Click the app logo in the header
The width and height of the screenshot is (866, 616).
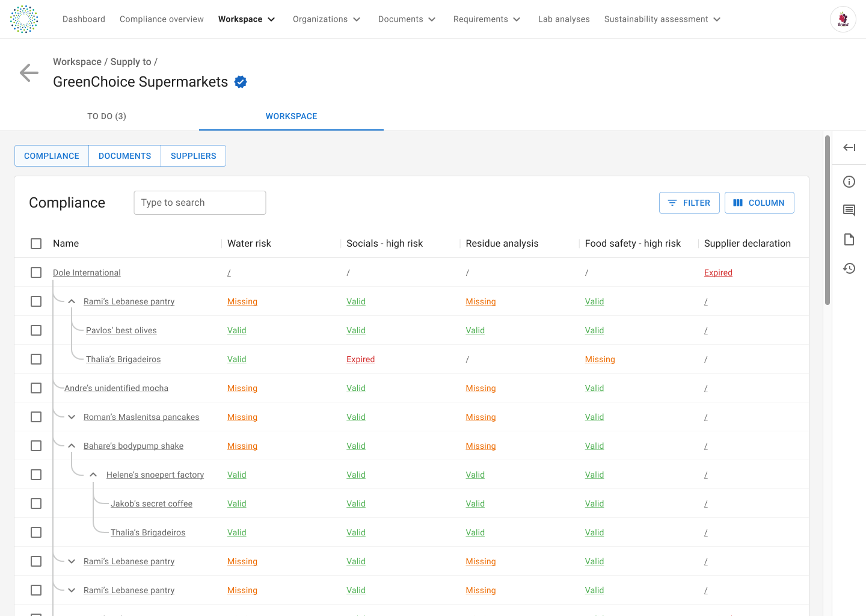click(x=24, y=19)
